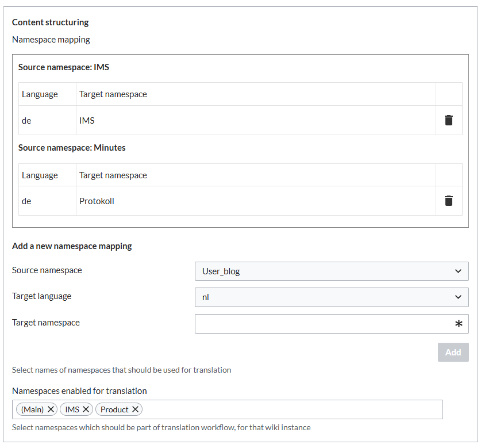Select the Product tag label

(x=114, y=409)
